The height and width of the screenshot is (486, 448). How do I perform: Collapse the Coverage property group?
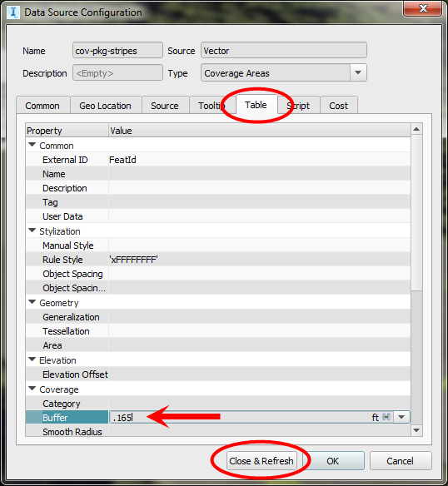point(32,389)
